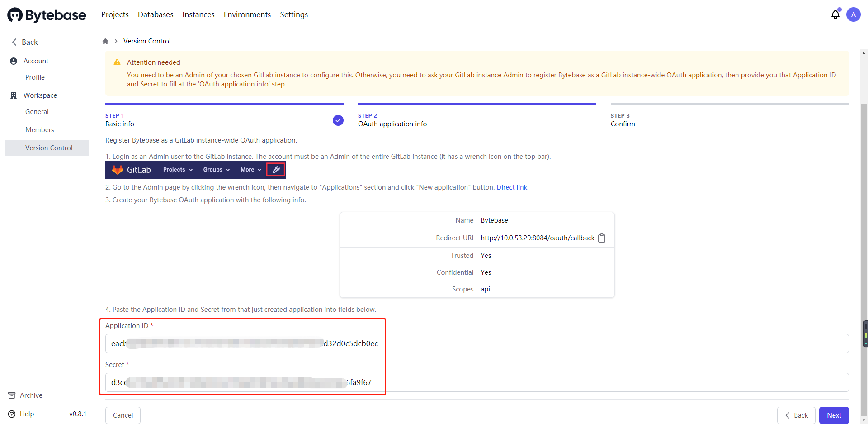
Task: Click Version Control breadcrumb
Action: (147, 41)
